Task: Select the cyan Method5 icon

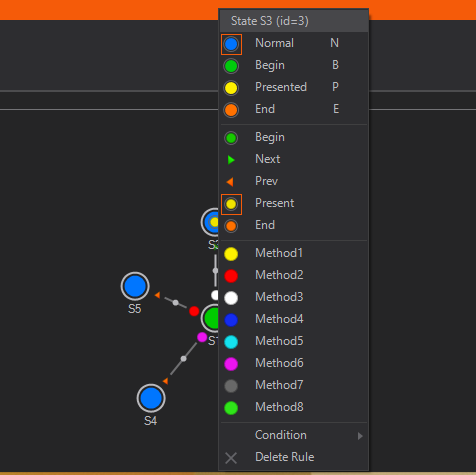Action: [231, 342]
